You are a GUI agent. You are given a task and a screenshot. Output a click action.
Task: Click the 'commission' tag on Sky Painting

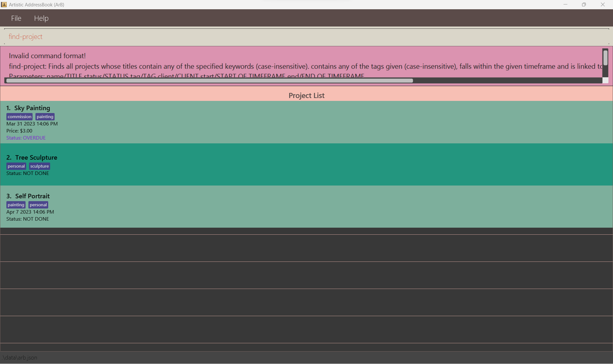[x=19, y=117]
